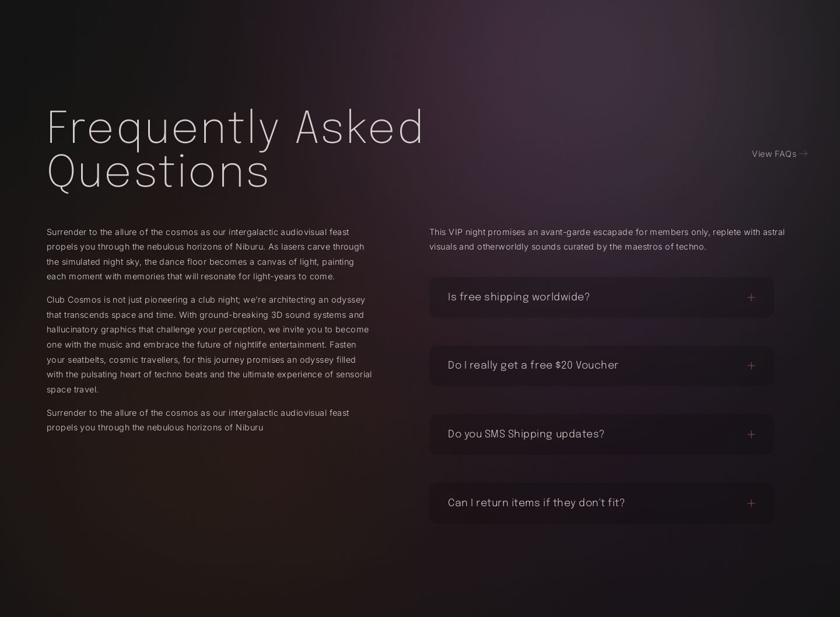Viewport: 840px width, 617px height.
Task: Expand "Can I return items if they don't fit?"
Action: tap(535, 503)
